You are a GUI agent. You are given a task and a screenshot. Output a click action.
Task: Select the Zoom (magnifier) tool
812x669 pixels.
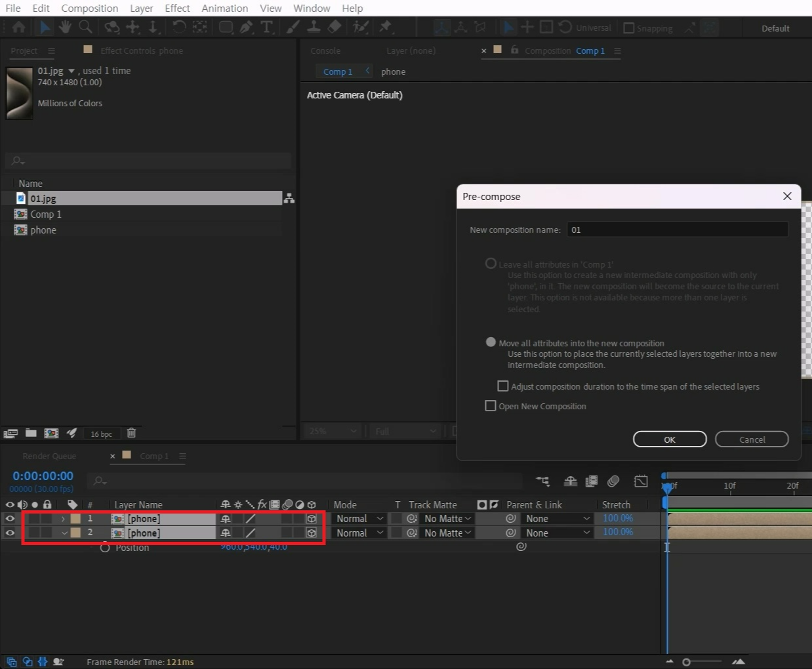pyautogui.click(x=85, y=27)
